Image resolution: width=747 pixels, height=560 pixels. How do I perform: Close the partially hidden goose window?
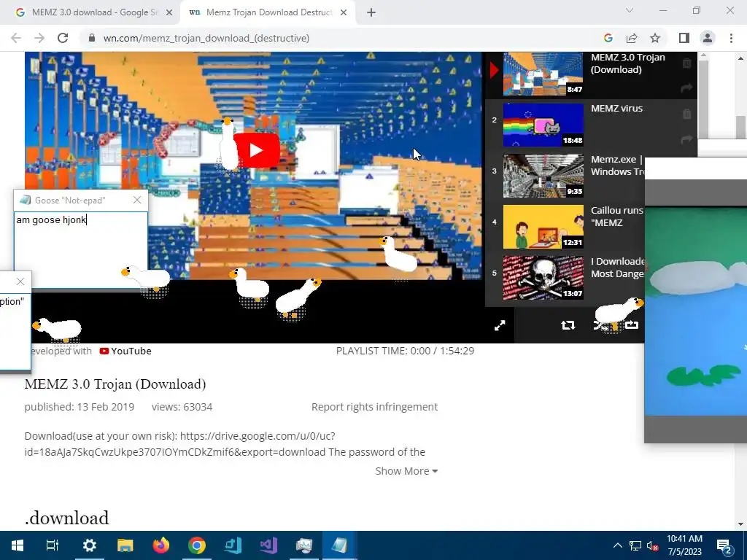[20, 281]
